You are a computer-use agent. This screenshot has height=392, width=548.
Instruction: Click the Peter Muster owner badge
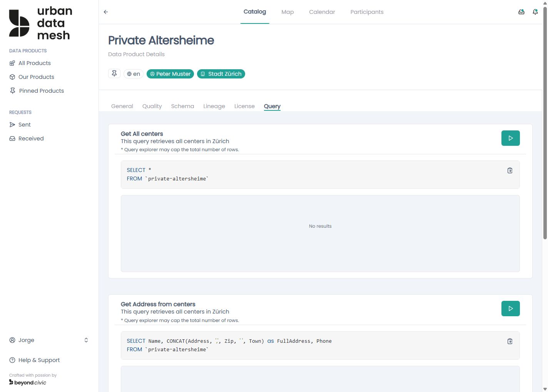[x=170, y=74]
